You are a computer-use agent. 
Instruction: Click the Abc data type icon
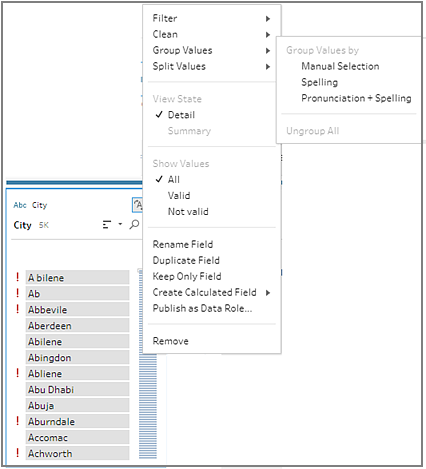point(20,205)
